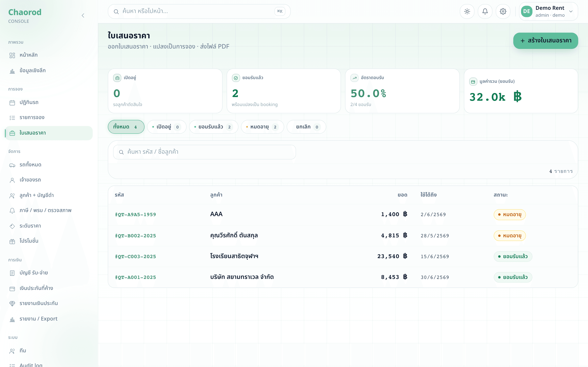This screenshot has width=588, height=367.
Task: Collapse the sidebar with chevron arrow
Action: click(x=83, y=15)
